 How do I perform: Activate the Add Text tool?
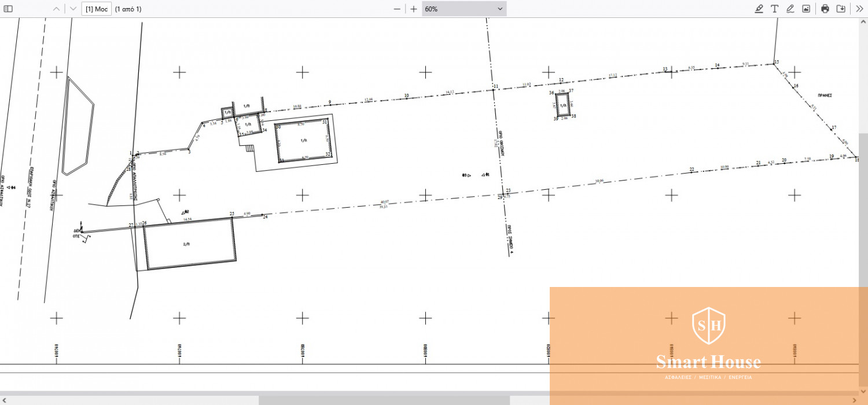tap(774, 9)
